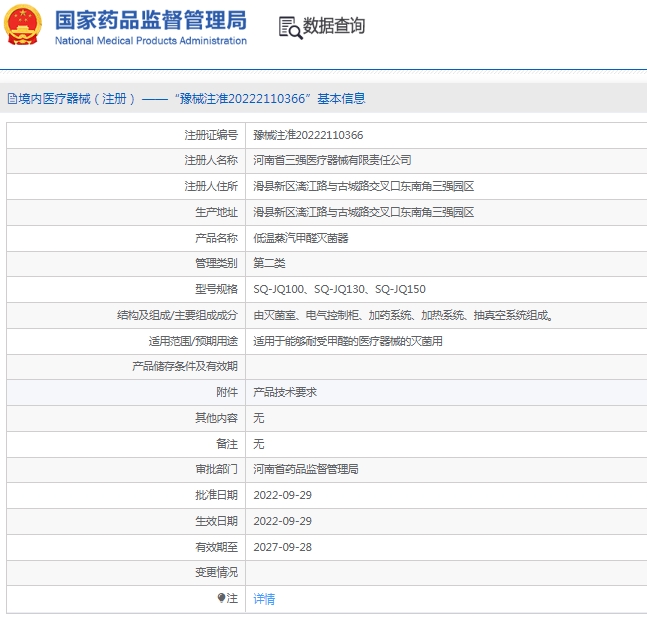Image resolution: width=647 pixels, height=618 pixels.
Task: Select the address in 注册人住所 row
Action: click(364, 186)
